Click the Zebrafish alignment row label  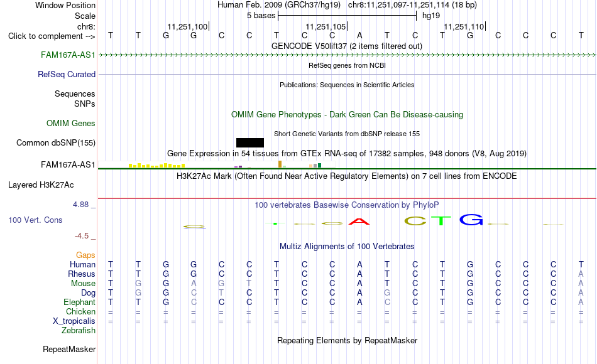[79, 331]
